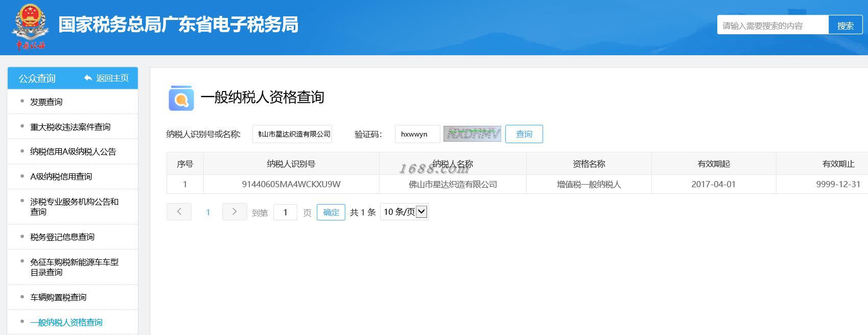Click the 一般纳税人资格查询 page heading
The width and height of the screenshot is (868, 335).
coord(263,97)
